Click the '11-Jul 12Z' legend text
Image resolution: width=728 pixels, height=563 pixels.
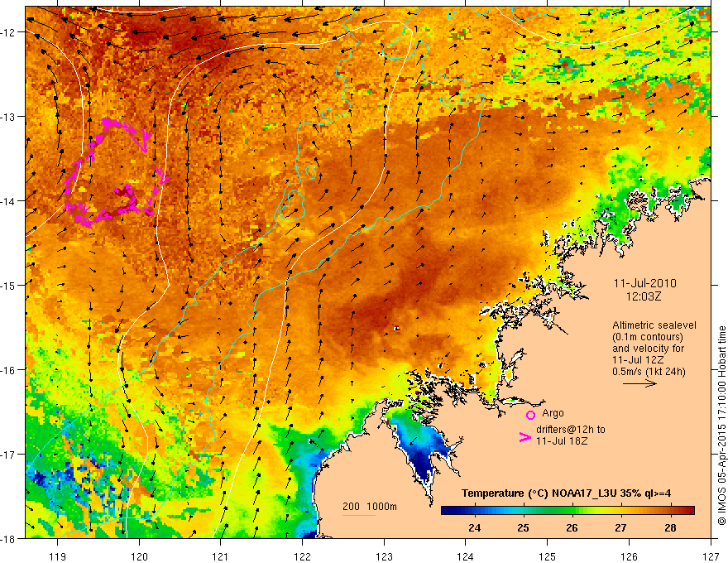tap(638, 360)
